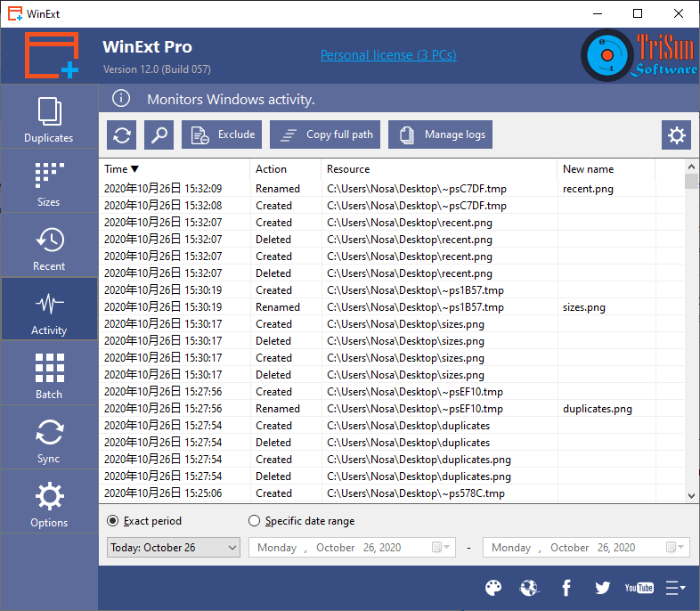Open the start date calendar dropdown
Viewport: 700px width, 611px height.
pos(441,548)
